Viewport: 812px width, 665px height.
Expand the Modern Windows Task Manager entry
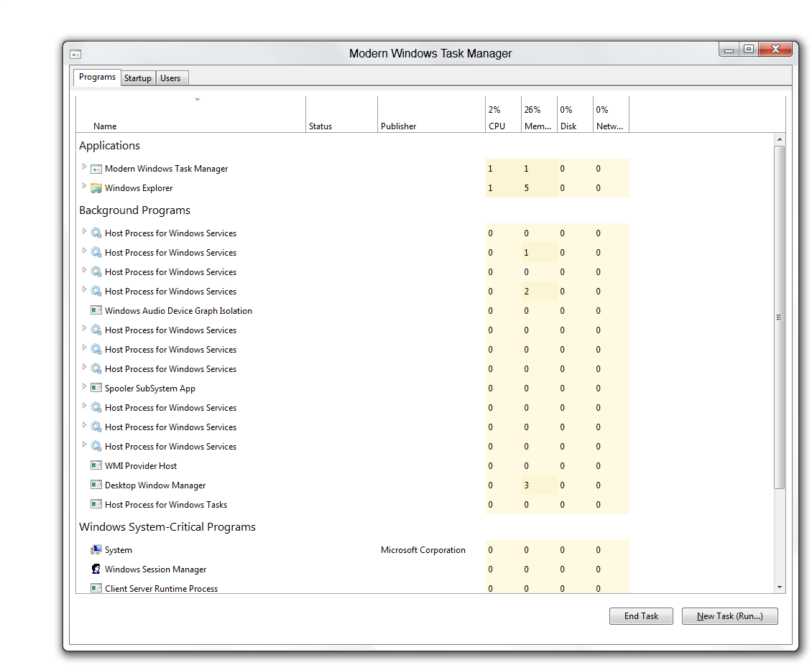point(84,167)
